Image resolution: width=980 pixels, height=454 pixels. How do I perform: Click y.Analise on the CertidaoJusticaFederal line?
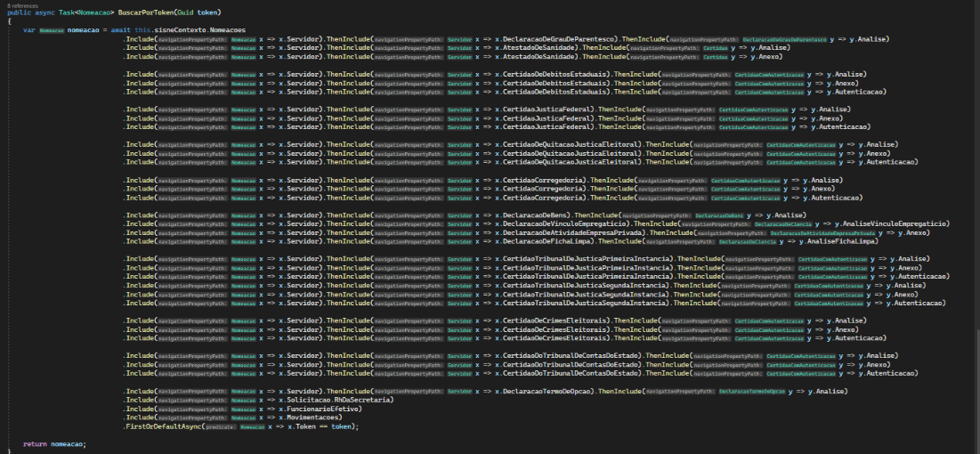830,109
